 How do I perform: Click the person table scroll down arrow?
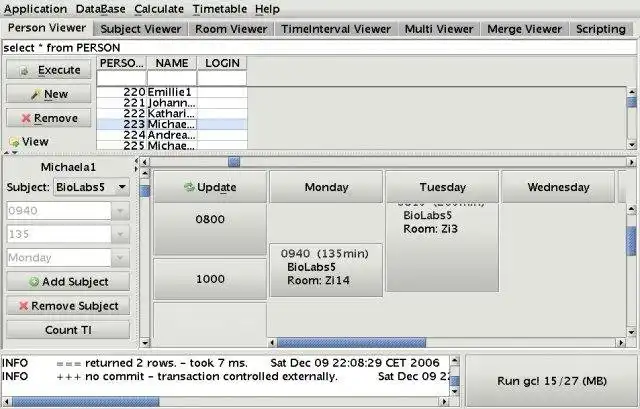[x=632, y=145]
